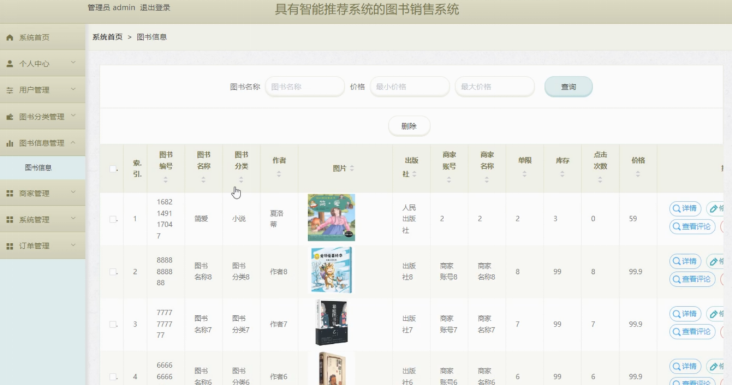Image resolution: width=733 pixels, height=385 pixels.
Task: Focus the 图书名称 search input field
Action: pos(305,87)
